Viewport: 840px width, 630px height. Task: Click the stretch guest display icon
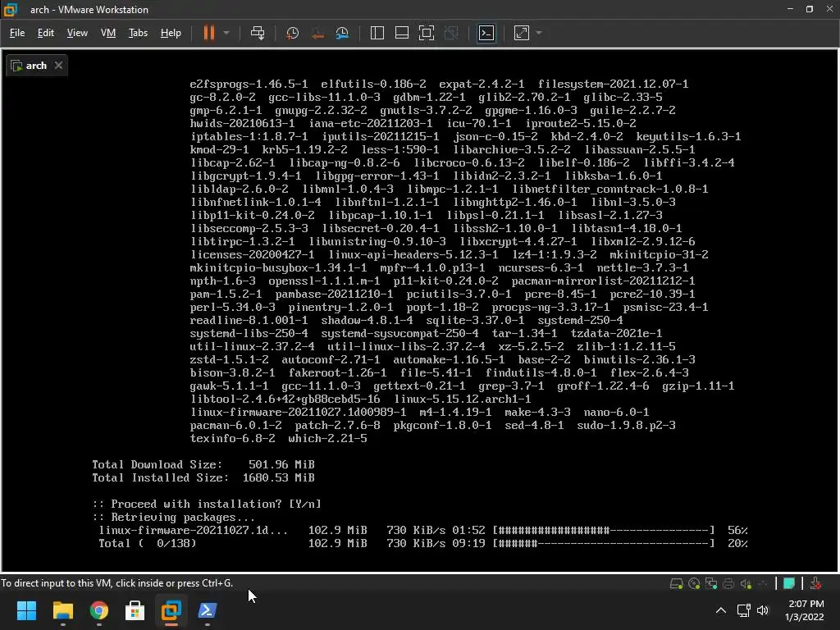tap(521, 33)
